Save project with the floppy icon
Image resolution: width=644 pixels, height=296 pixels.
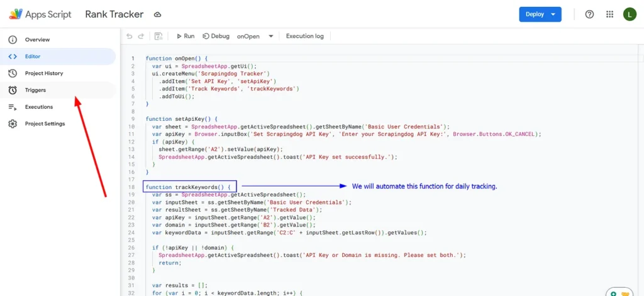pos(158,36)
